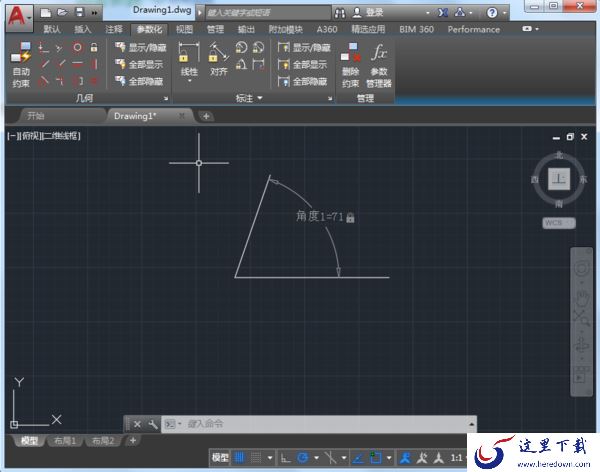Click the Auto Constrain (自动约束) button
Viewport: 600px width, 472px height.
coord(21,65)
